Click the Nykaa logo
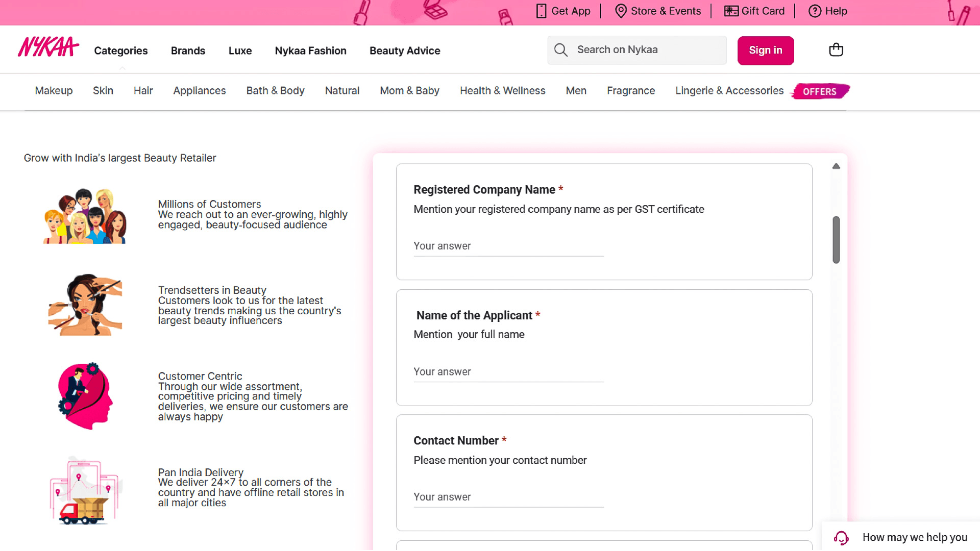 (x=48, y=47)
